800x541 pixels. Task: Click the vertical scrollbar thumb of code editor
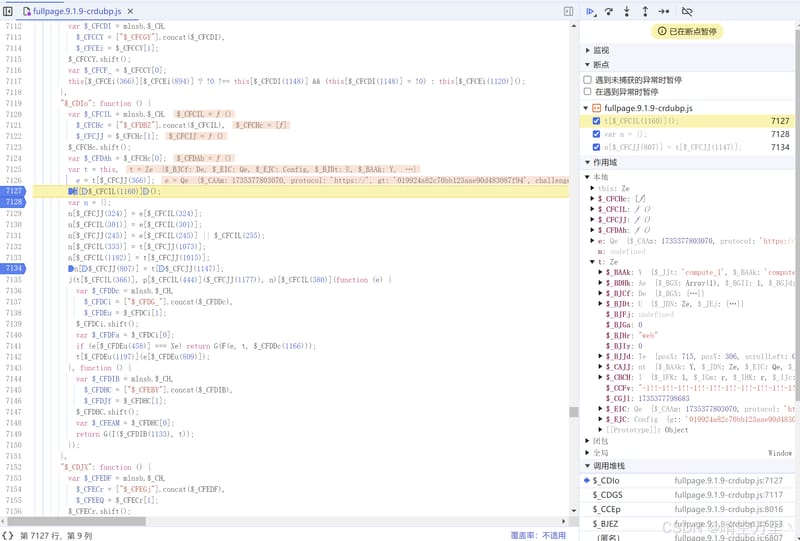(x=574, y=412)
